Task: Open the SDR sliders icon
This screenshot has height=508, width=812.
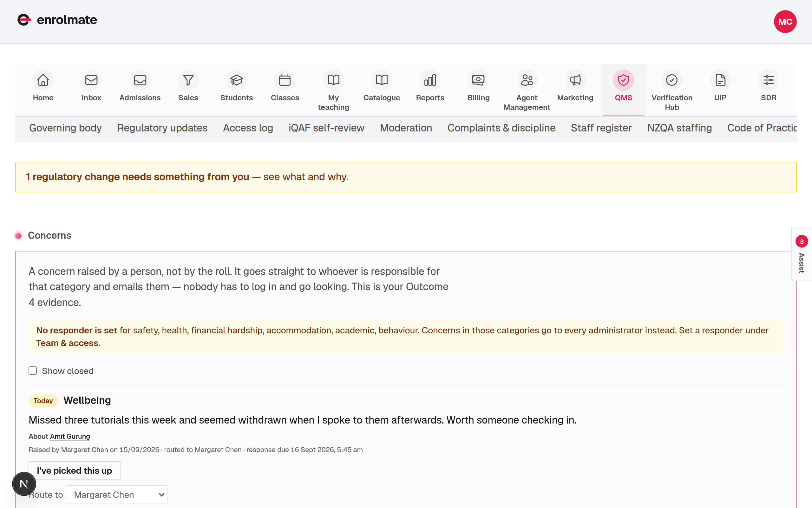Action: coord(769,80)
